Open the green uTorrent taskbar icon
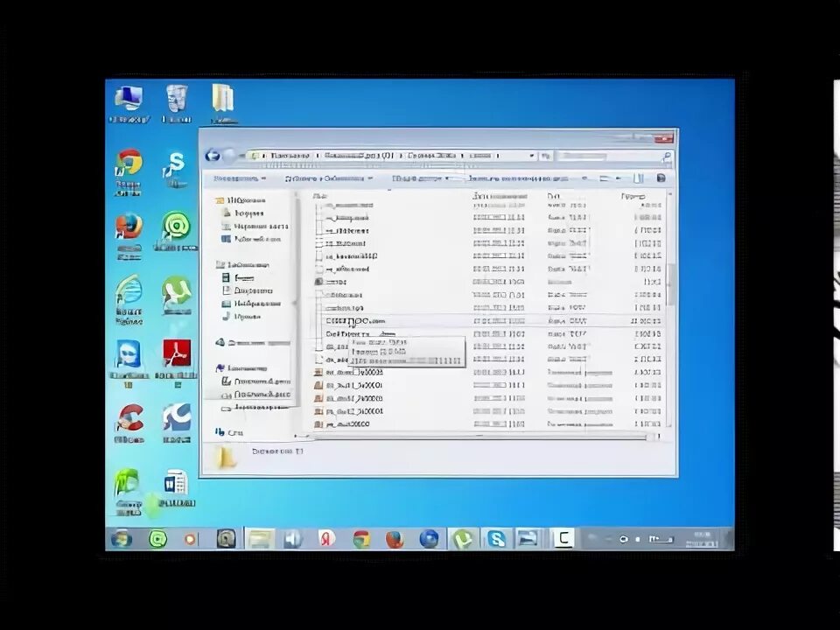Viewport: 840px width, 630px height. point(462,538)
